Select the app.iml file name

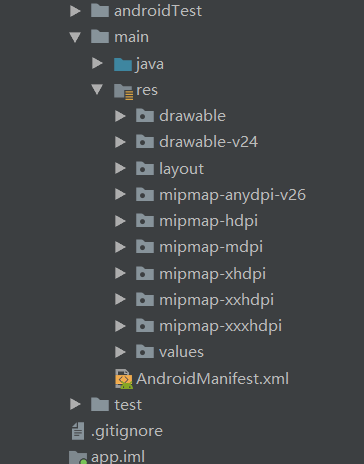118,457
